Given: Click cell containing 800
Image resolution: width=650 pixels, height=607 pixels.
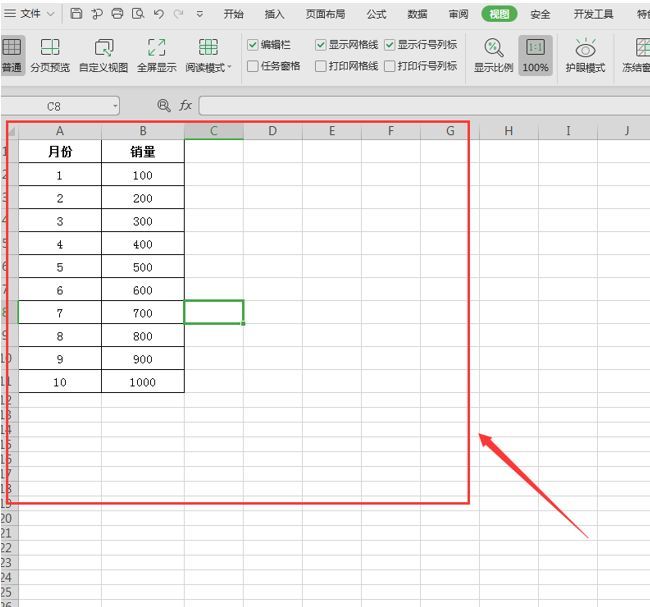Looking at the screenshot, I should pyautogui.click(x=143, y=336).
